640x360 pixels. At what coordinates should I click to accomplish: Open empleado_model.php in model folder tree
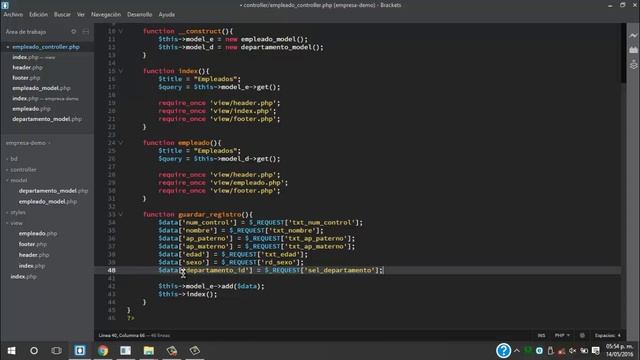48,202
